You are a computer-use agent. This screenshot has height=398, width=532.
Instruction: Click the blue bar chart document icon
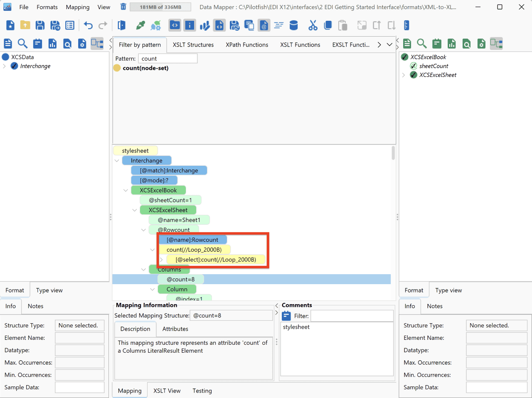click(52, 43)
